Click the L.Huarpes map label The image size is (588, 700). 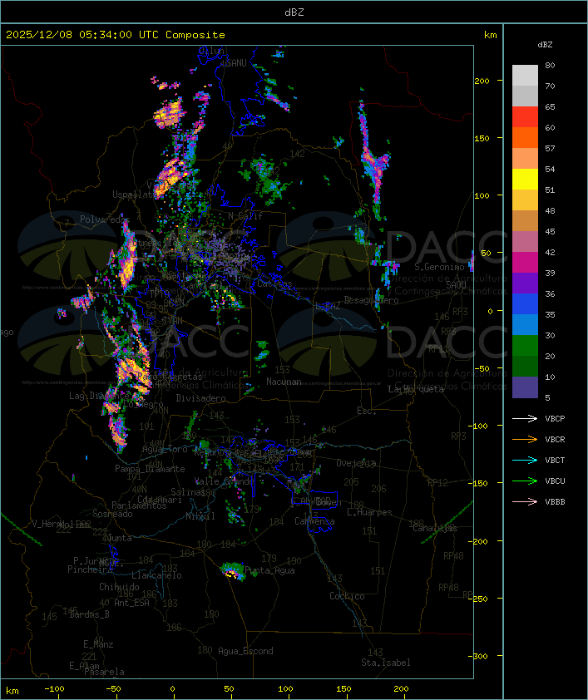[369, 512]
